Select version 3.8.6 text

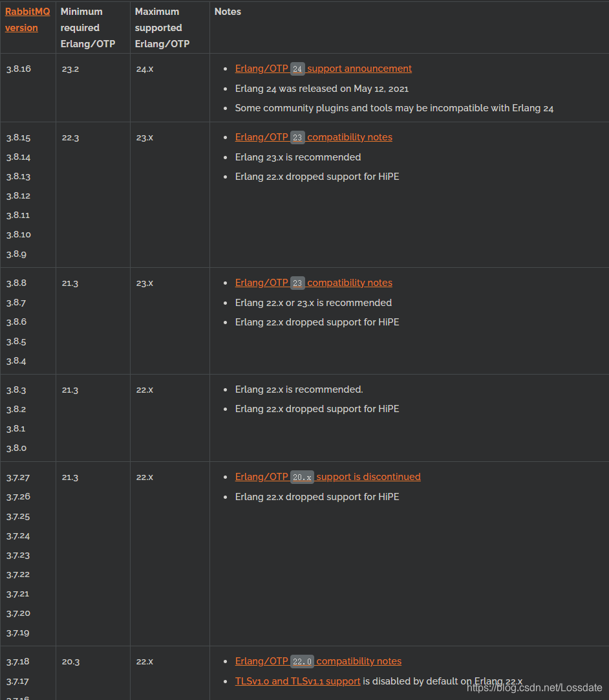(16, 322)
